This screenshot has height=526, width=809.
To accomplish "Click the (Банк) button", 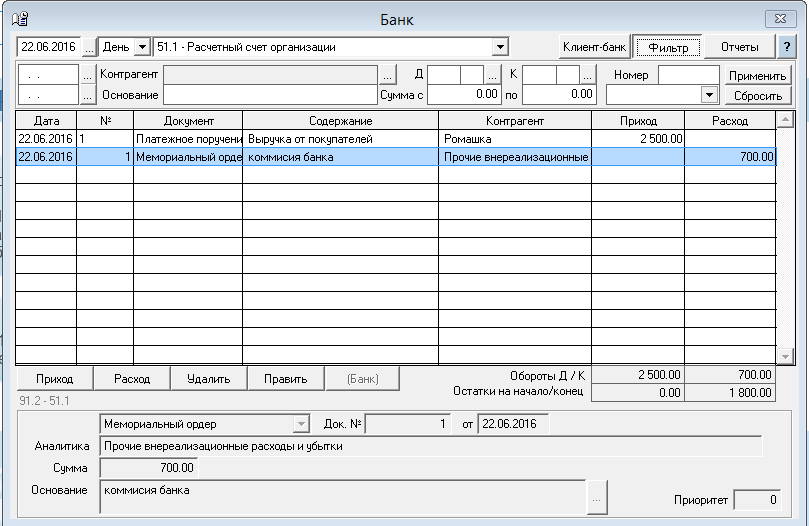I will [363, 379].
